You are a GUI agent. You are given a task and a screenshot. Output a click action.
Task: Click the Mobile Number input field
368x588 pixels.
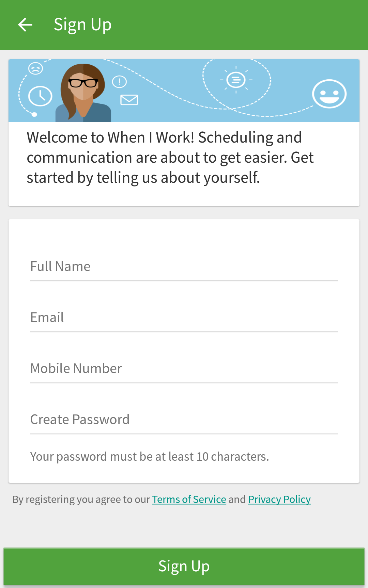(184, 368)
